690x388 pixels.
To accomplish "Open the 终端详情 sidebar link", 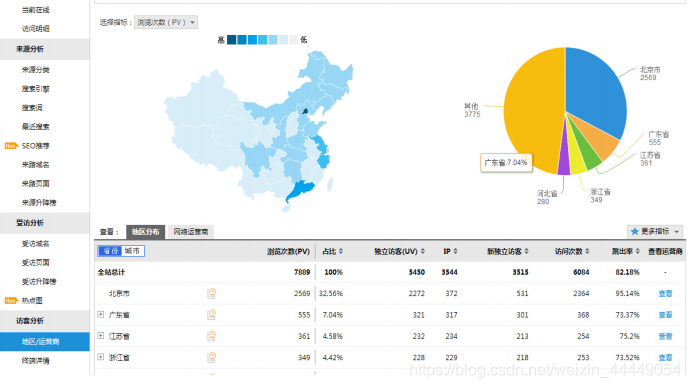I will click(x=36, y=361).
